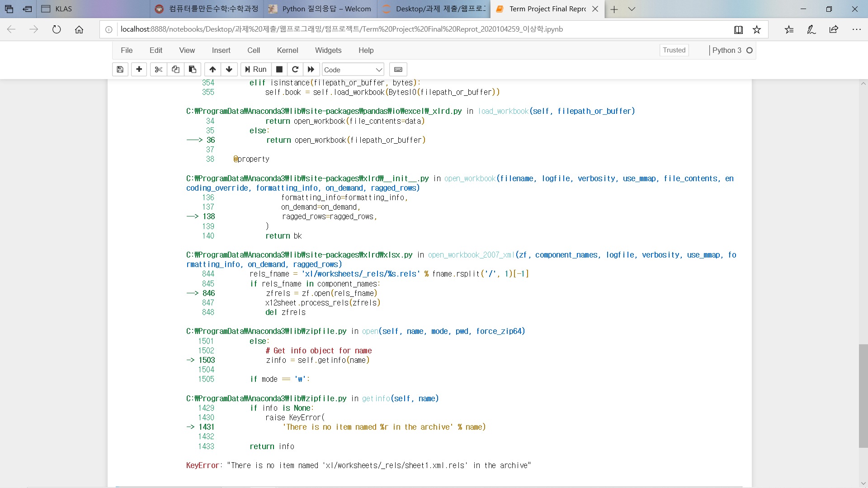Show tab previews chevron
The height and width of the screenshot is (488, 868).
click(x=632, y=9)
